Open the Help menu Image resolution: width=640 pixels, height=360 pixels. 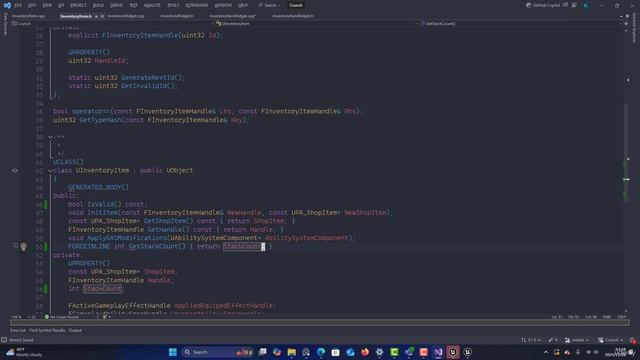(x=242, y=5)
